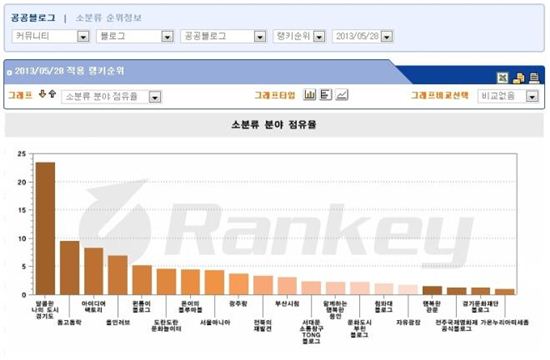Open the 블로그 subcategory dropdown
The width and height of the screenshot is (550, 360).
[135, 36]
